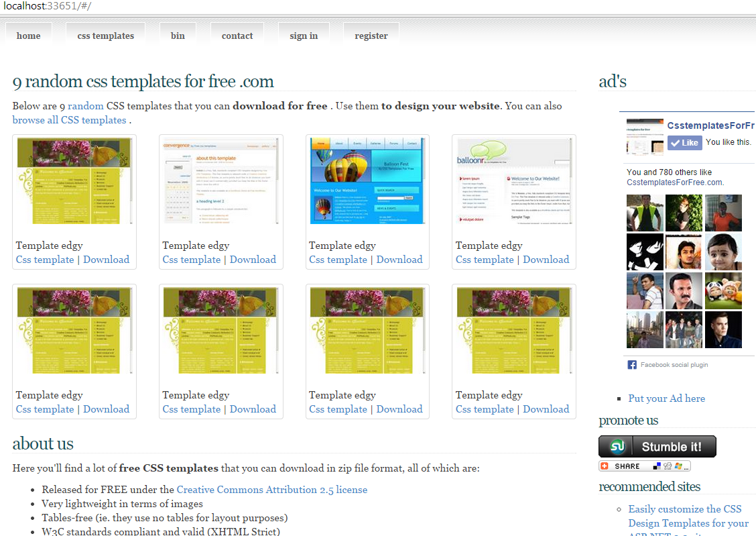Click the 'about us' heading

43,443
